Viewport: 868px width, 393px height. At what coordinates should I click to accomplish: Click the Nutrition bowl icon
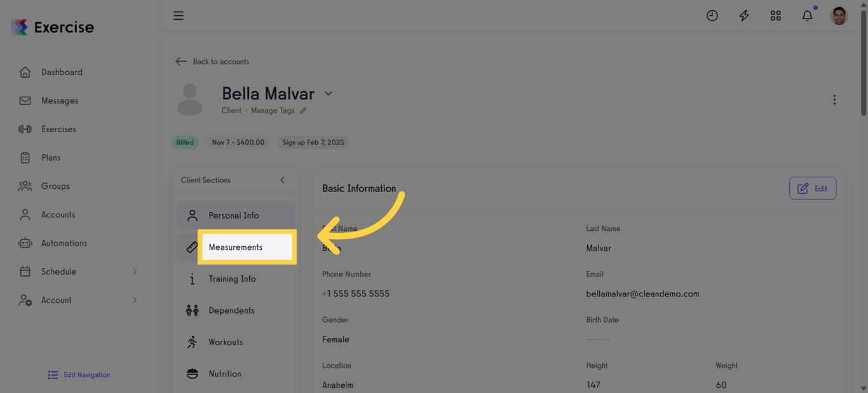point(192,374)
